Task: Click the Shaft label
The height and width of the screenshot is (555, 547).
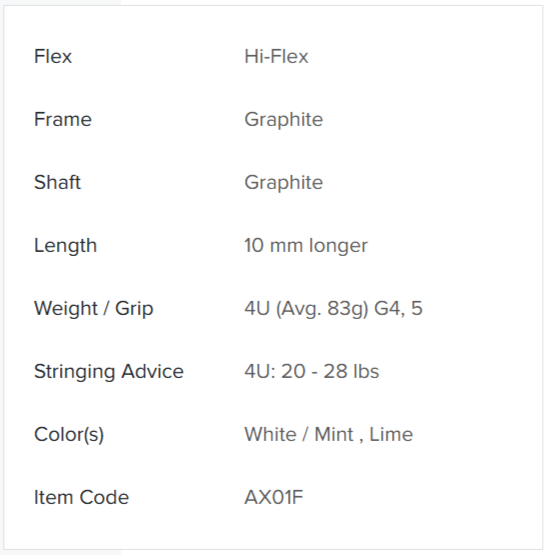Action: [x=57, y=182]
